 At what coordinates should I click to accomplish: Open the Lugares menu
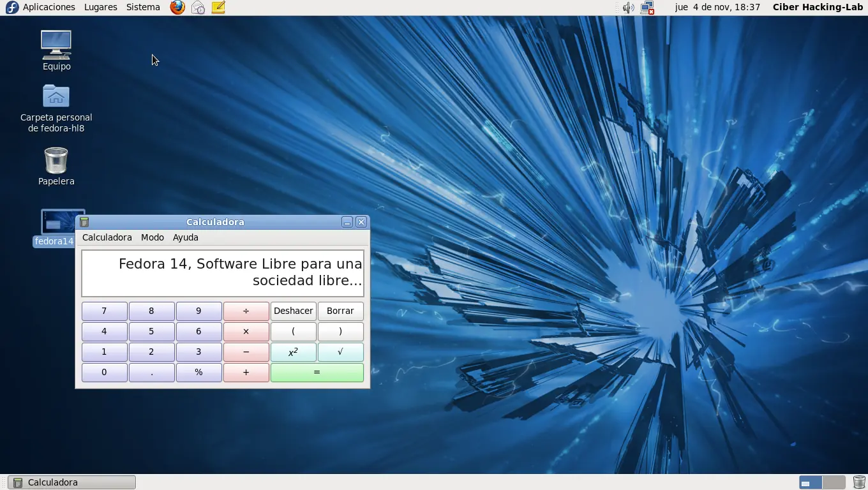(101, 8)
